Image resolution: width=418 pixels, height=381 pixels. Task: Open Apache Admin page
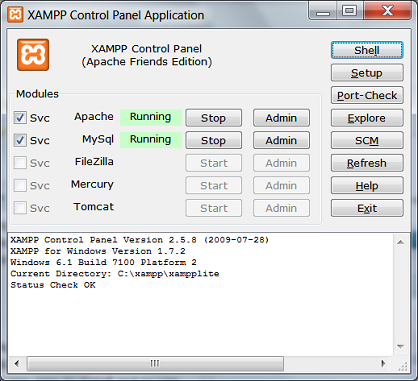[x=281, y=118]
